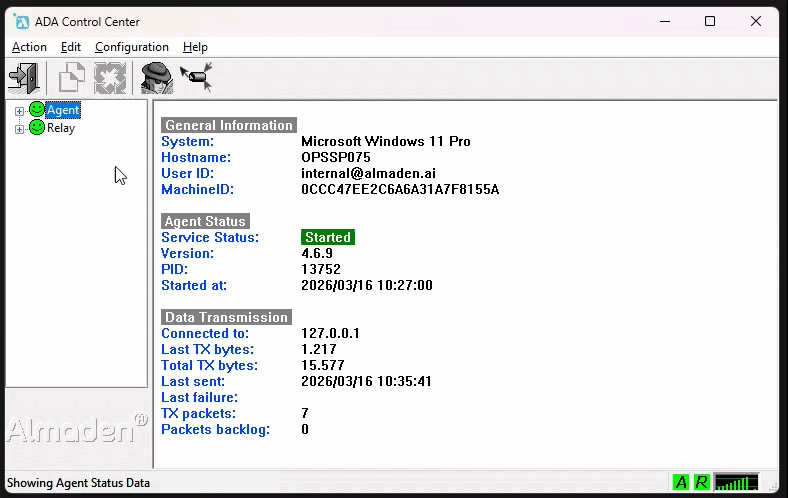Click the hostname value OPSSP075
788x498 pixels.
pyautogui.click(x=336, y=157)
